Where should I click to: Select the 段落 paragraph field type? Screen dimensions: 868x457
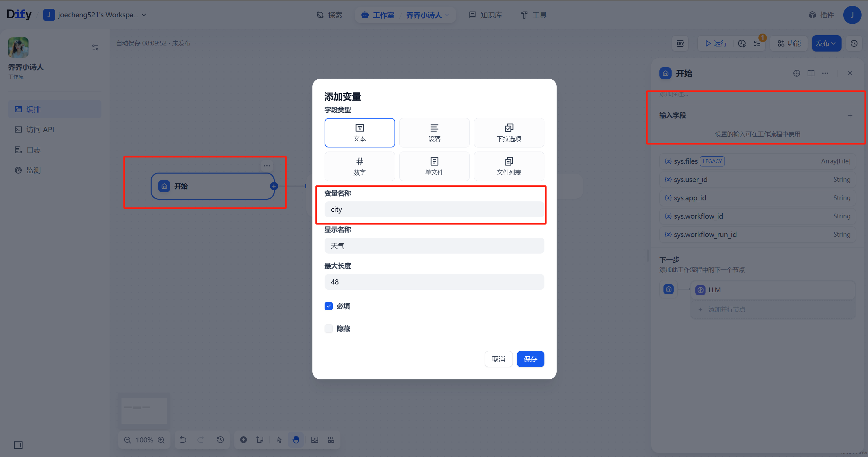[434, 133]
